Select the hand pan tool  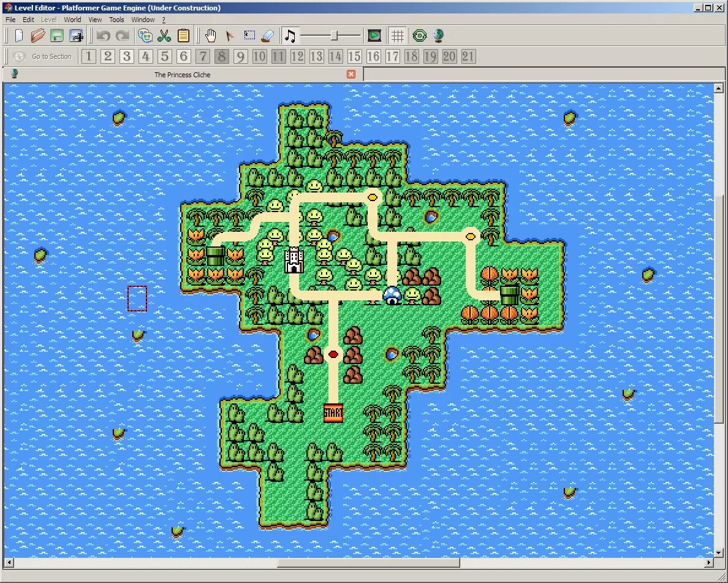pos(211,36)
